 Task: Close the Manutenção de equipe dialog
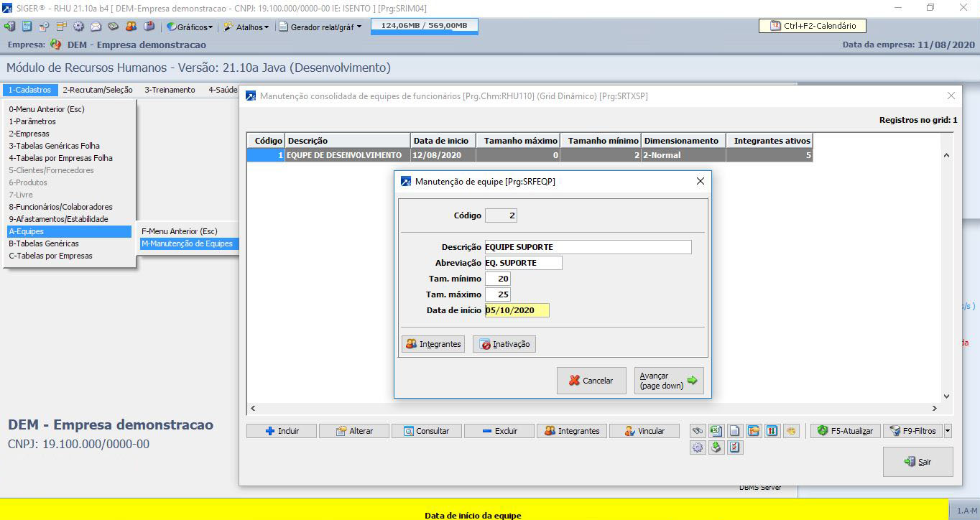tap(701, 182)
